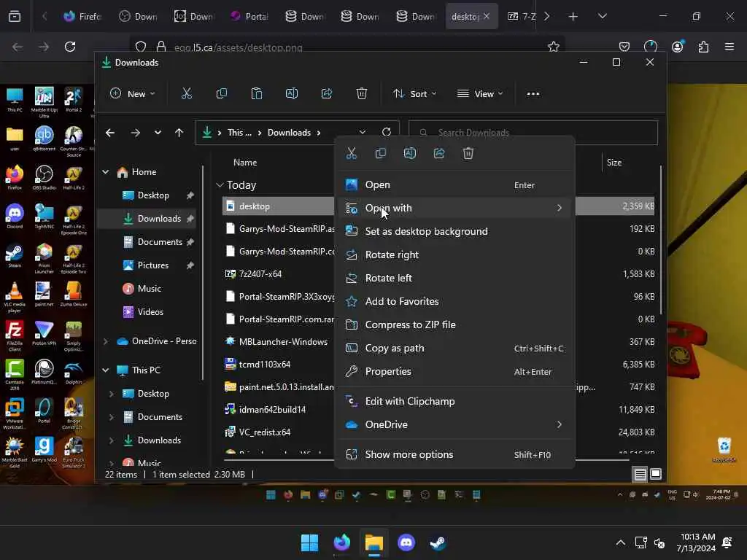Image resolution: width=747 pixels, height=560 pixels.
Task: Open address bar history dropdown
Action: [363, 133]
